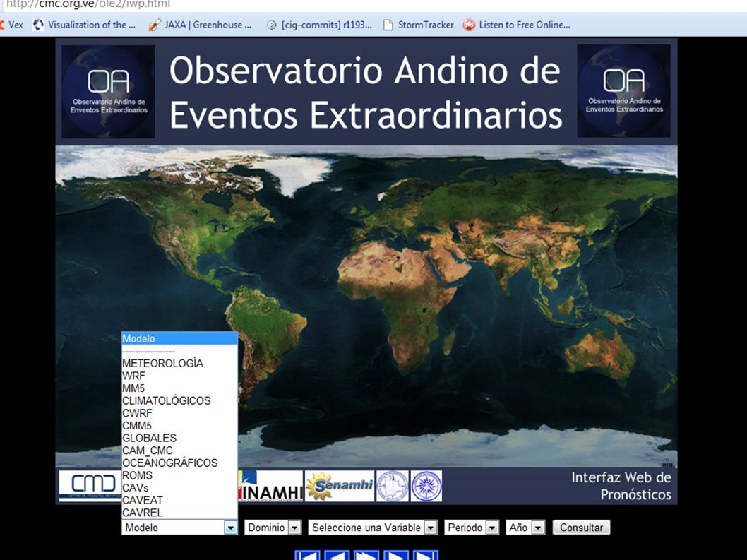The image size is (747, 560).
Task: Choose the CLIMATOLÓGICOS entry
Action: [179, 400]
